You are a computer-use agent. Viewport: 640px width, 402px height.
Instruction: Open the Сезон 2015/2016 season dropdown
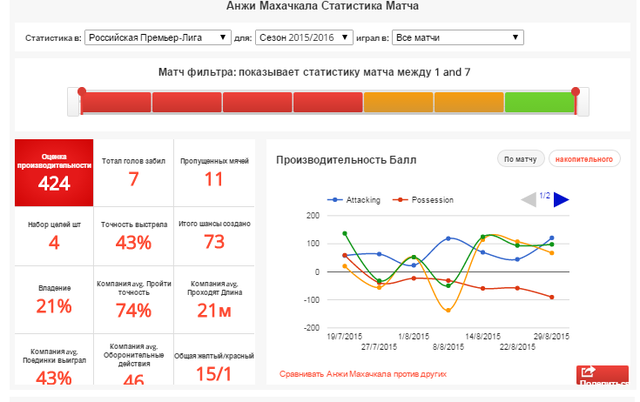pyautogui.click(x=304, y=38)
